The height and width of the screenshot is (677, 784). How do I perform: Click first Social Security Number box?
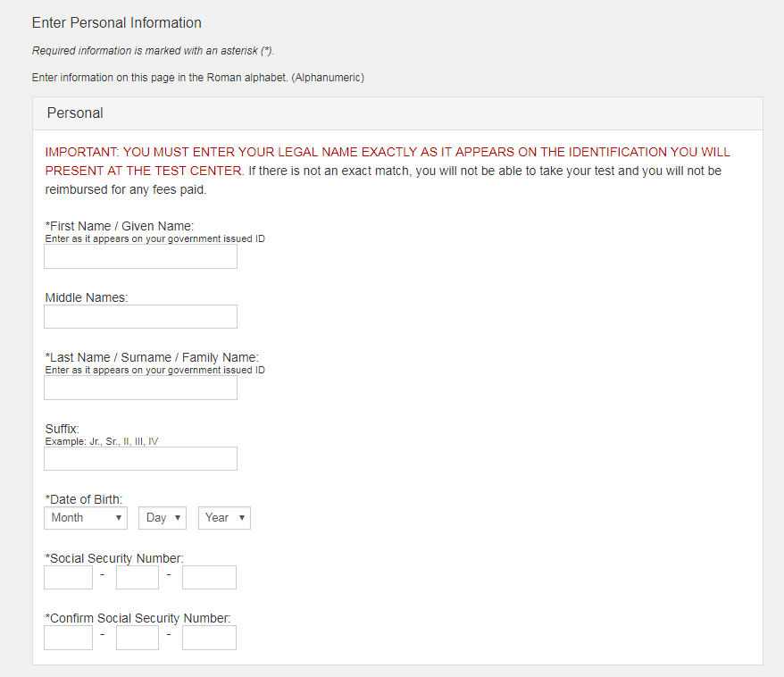69,578
